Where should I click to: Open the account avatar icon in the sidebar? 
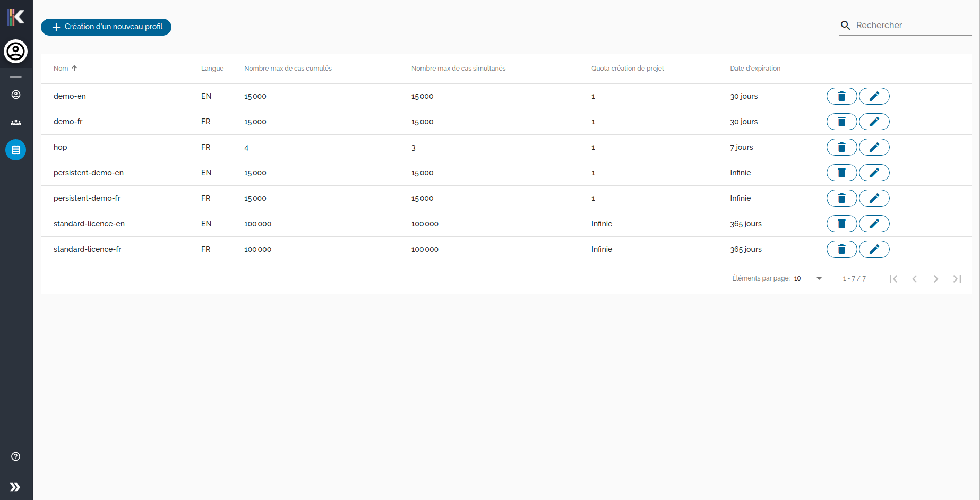pyautogui.click(x=16, y=52)
